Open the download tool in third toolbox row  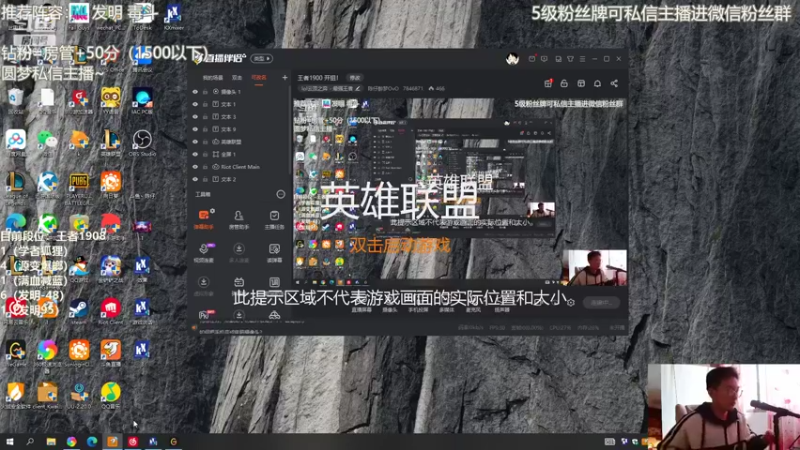[204, 286]
